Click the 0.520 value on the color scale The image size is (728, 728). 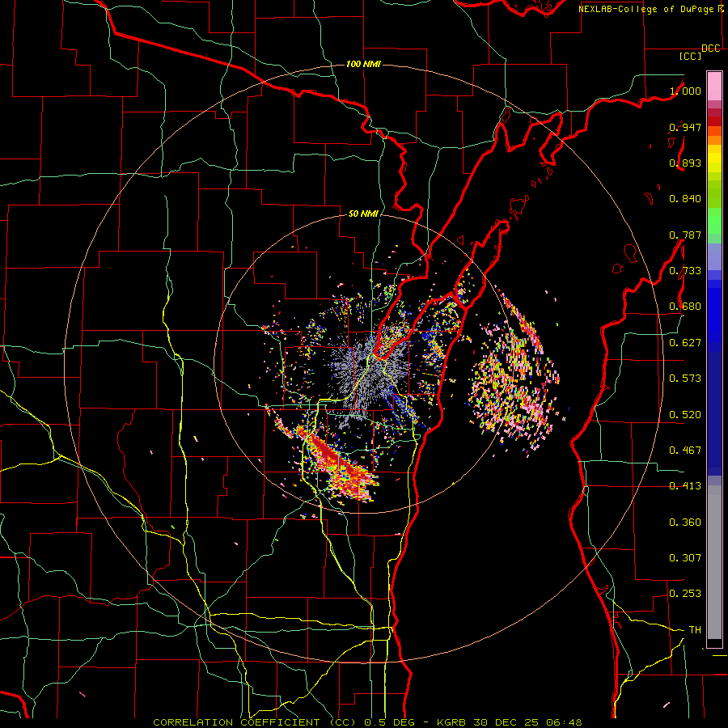[685, 415]
